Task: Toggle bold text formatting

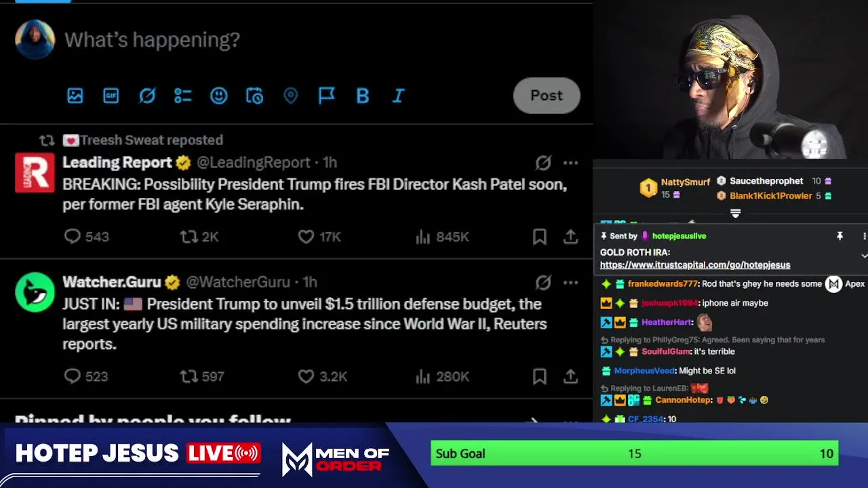Action: 362,96
